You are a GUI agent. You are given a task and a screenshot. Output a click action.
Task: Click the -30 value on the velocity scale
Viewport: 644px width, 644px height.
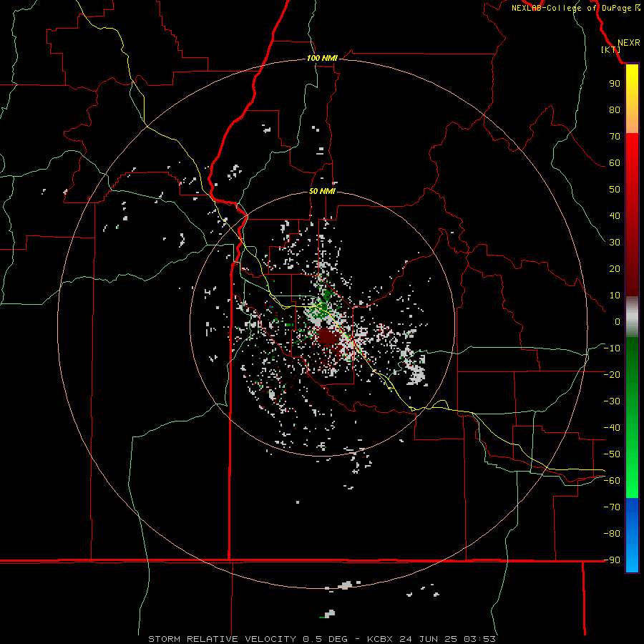pyautogui.click(x=612, y=401)
